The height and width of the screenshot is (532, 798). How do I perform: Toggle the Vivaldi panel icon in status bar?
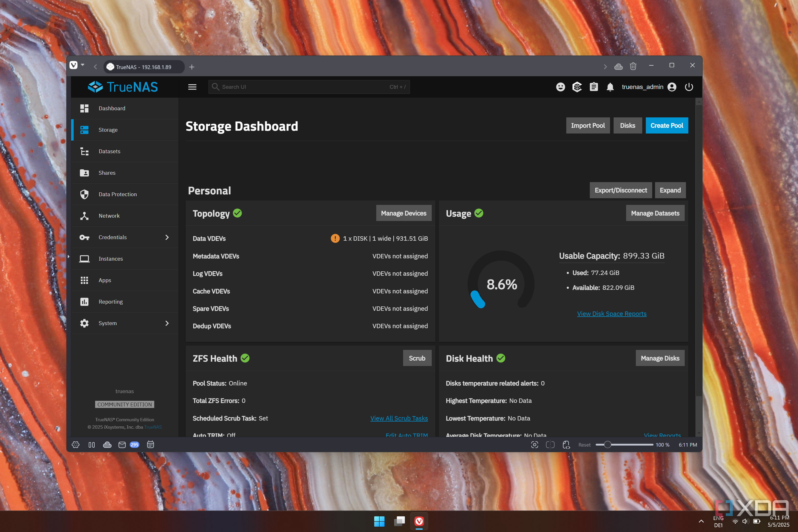pyautogui.click(x=92, y=445)
